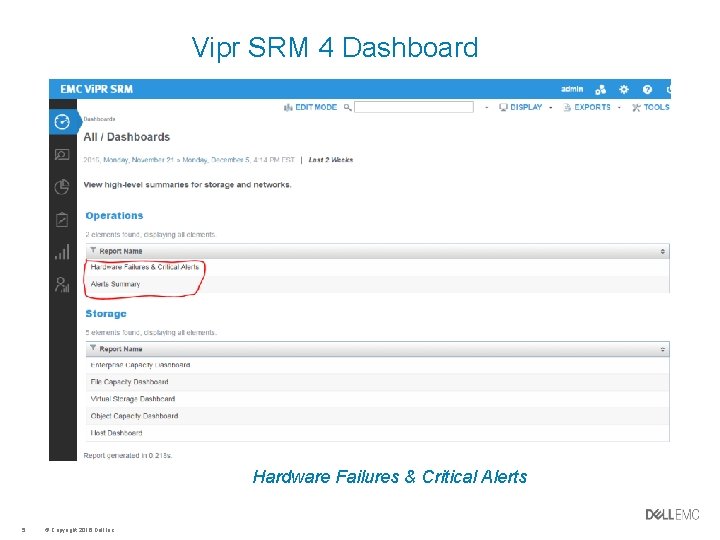This screenshot has width=720, height=540.
Task: Open the settings gear icon in header
Action: click(624, 90)
